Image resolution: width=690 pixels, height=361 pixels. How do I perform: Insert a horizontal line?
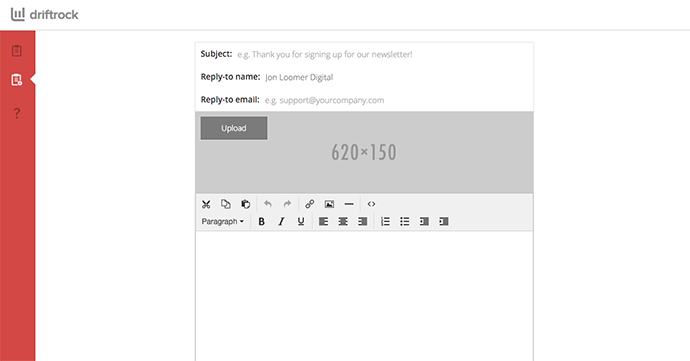(349, 204)
